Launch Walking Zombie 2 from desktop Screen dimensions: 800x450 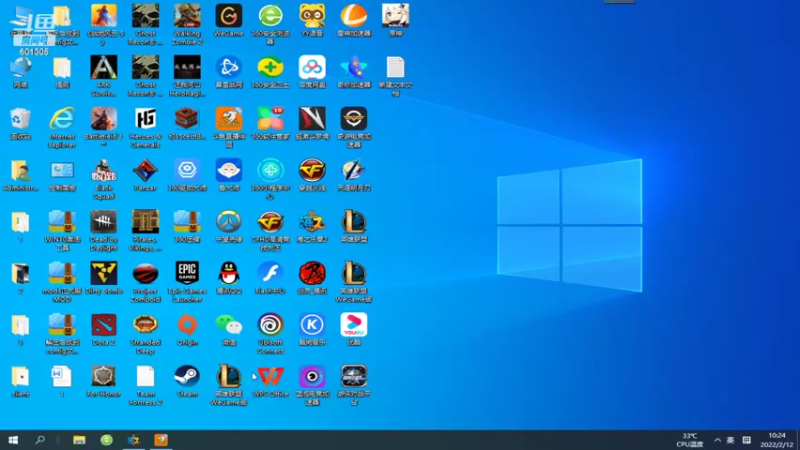pyautogui.click(x=187, y=24)
